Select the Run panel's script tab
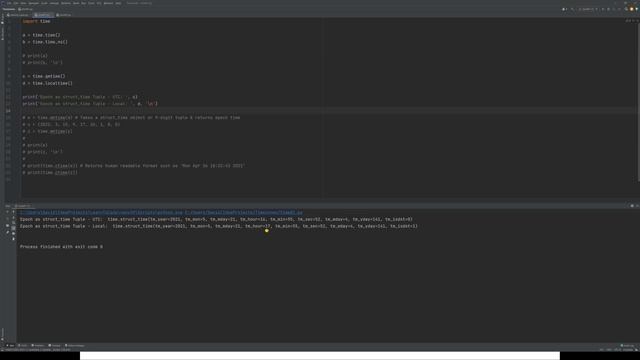This screenshot has width=640, height=360. coord(23,206)
